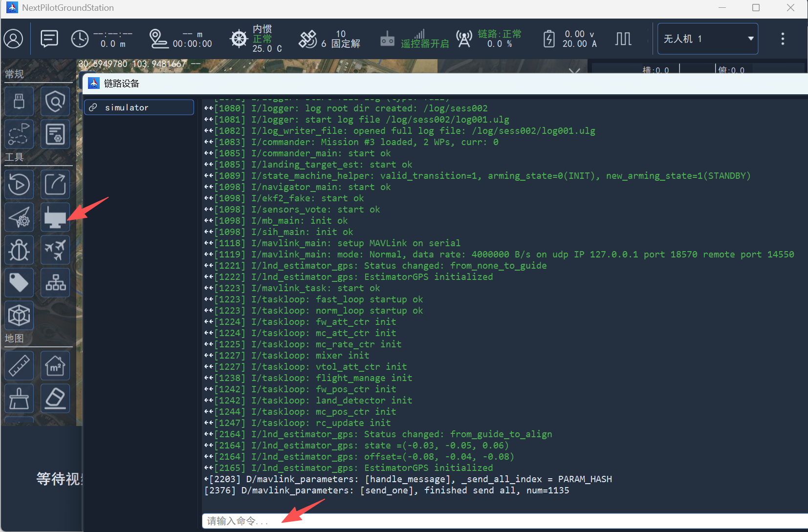
Task: Click the 横:0.0 roll readout
Action: click(x=655, y=70)
